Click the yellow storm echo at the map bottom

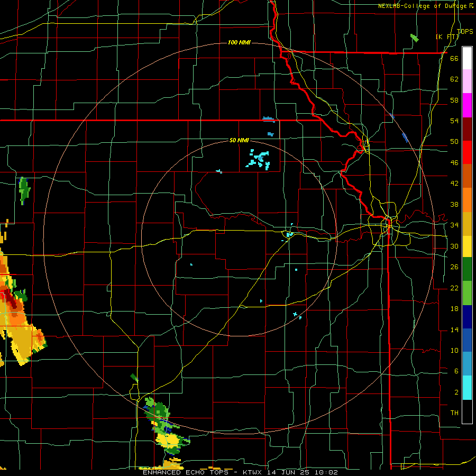(169, 440)
